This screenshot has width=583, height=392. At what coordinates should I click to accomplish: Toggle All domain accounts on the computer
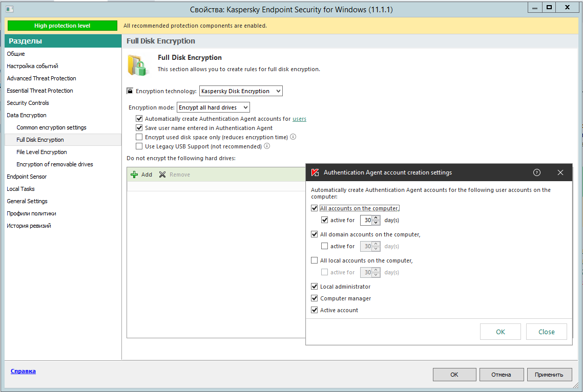[314, 234]
